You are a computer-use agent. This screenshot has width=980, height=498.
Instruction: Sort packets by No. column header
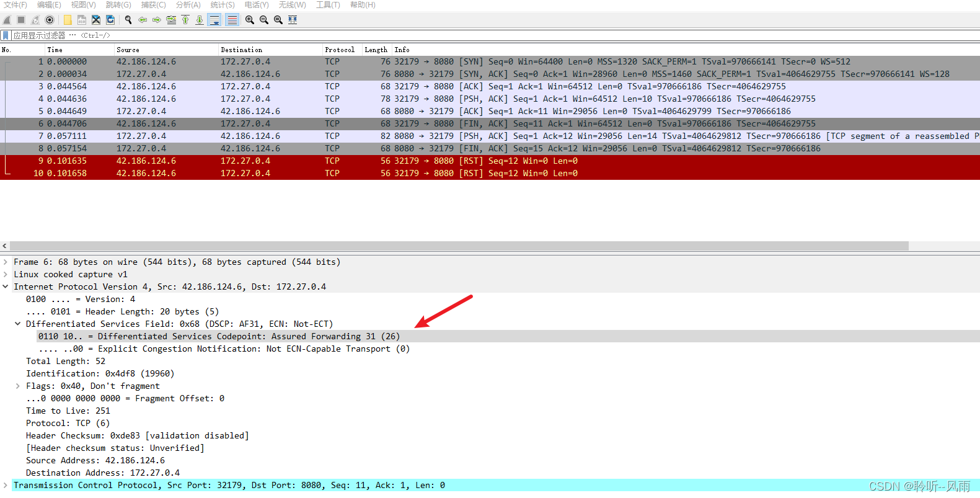tap(22, 50)
